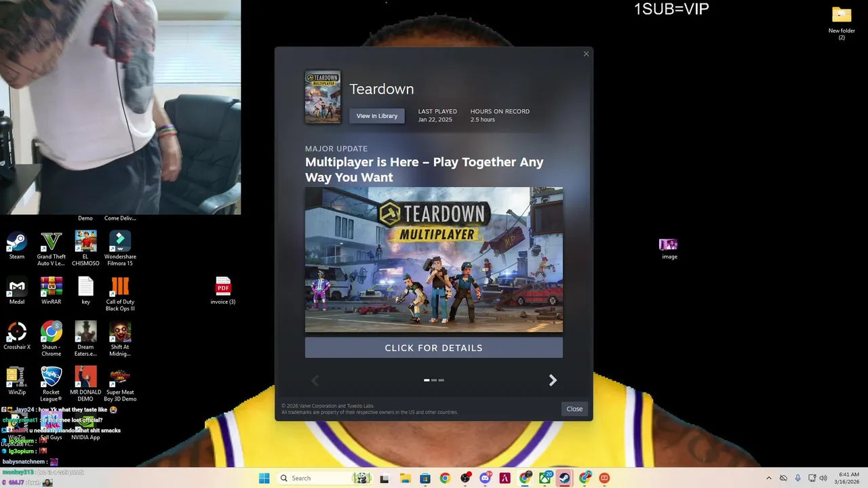Screen dimensions: 868x488
Task: Select the EL CHISMOSO desktop icon
Action: tap(85, 249)
